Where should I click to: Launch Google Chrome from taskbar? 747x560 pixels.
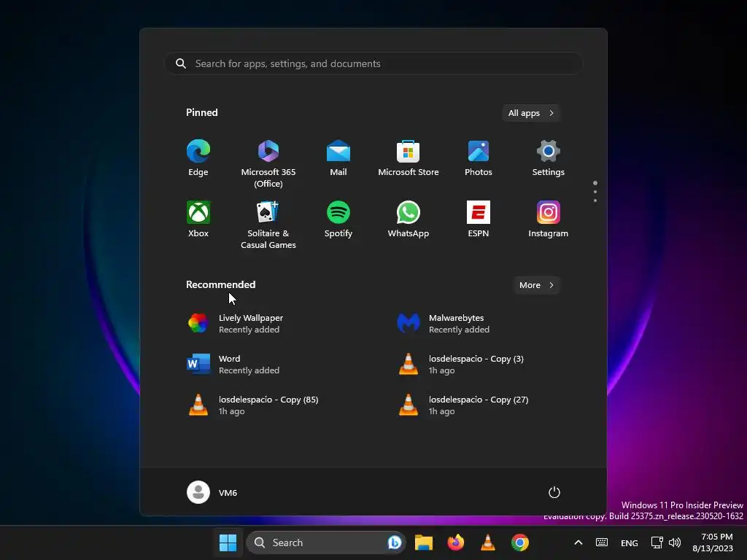coord(520,542)
